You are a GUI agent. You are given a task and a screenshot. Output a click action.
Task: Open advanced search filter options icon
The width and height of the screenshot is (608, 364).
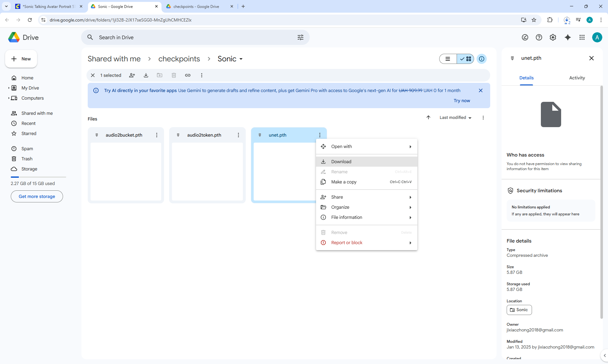pyautogui.click(x=301, y=37)
